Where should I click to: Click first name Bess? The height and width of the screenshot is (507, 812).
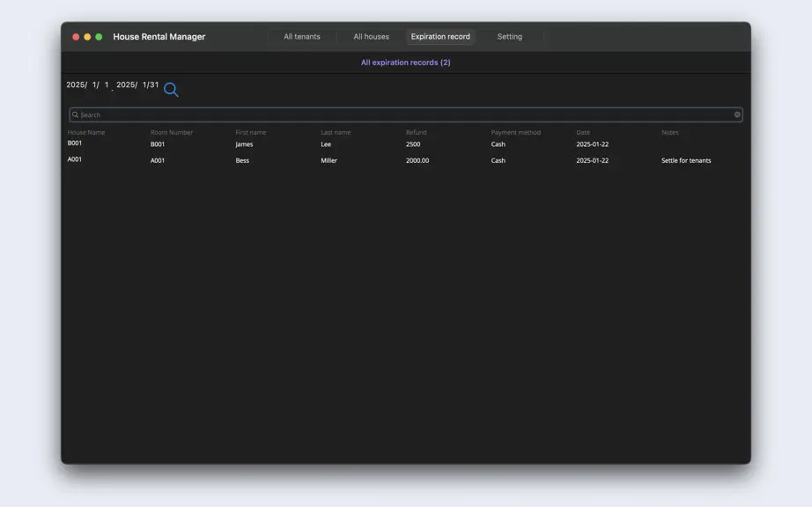pos(242,160)
